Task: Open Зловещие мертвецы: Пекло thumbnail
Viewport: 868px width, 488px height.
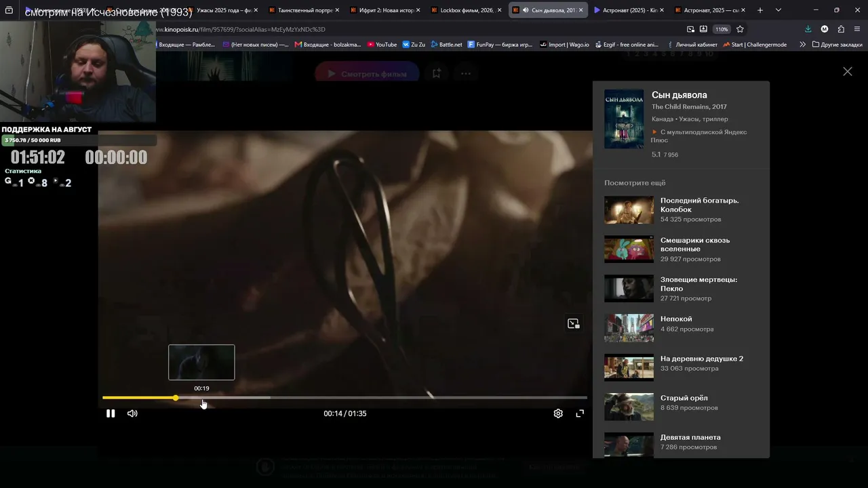Action: 629,289
